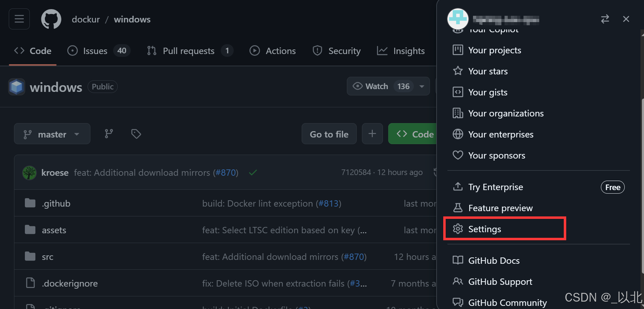The height and width of the screenshot is (309, 644).
Task: Click kroese's avatar in latest commit
Action: tap(29, 173)
